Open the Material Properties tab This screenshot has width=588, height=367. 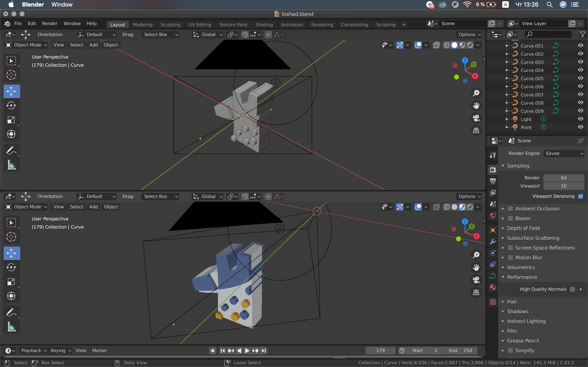tap(493, 287)
